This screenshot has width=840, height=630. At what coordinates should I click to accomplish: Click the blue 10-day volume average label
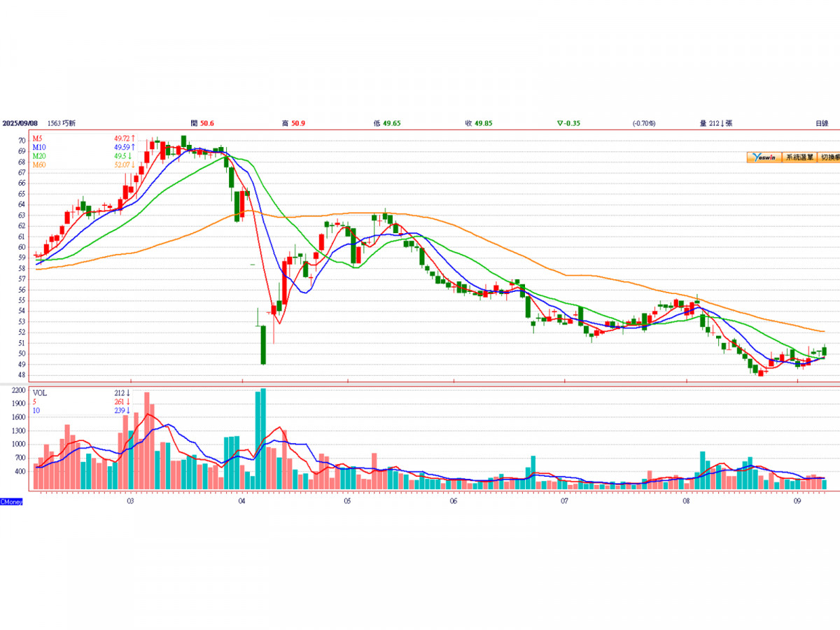tap(36, 410)
